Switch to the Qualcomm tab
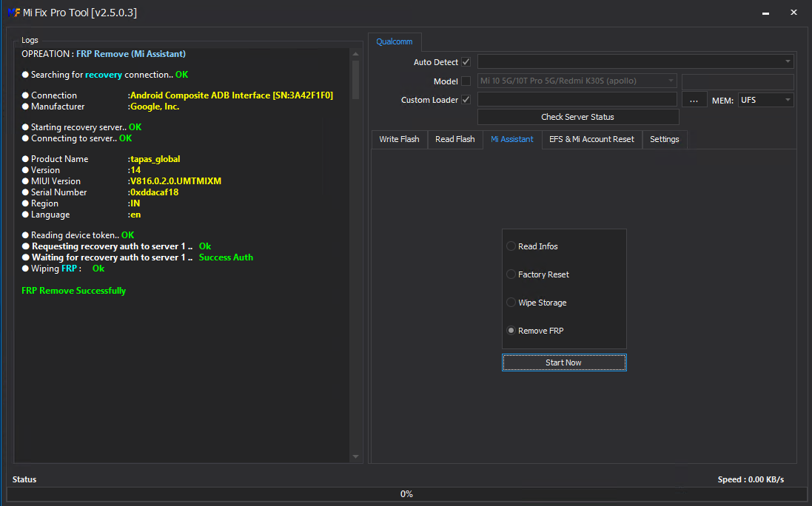Viewport: 812px width, 506px height. tap(395, 42)
